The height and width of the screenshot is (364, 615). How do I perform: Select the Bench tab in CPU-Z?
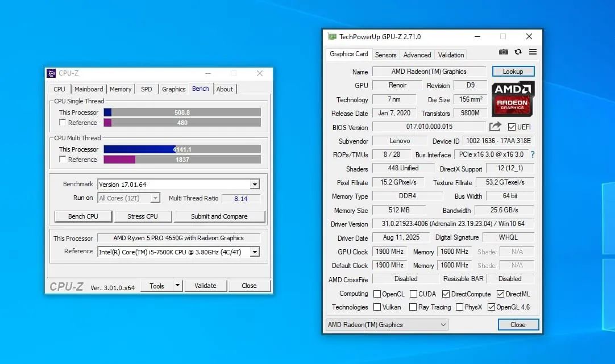(x=201, y=89)
